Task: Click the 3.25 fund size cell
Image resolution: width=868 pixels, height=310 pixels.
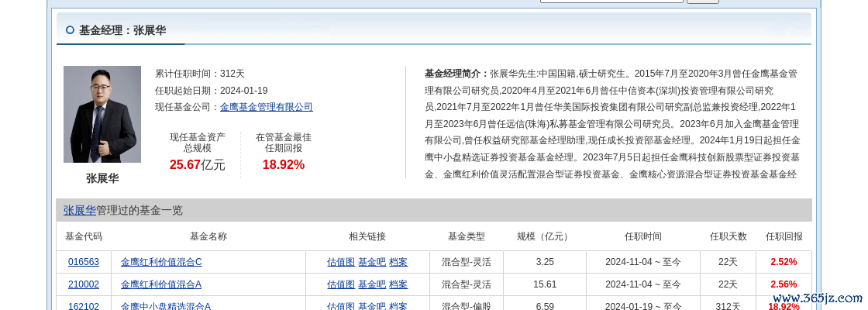Action: point(545,262)
